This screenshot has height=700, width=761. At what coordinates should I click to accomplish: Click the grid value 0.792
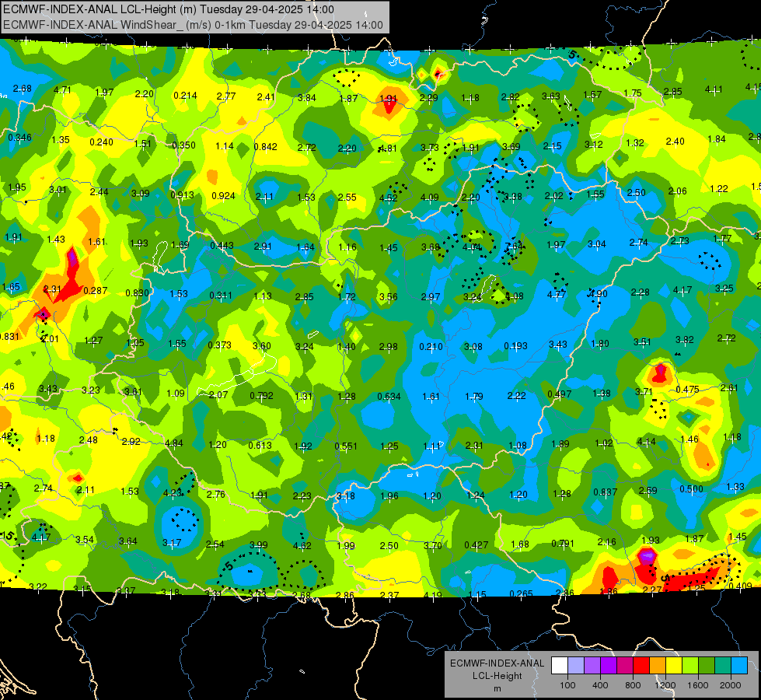(261, 395)
